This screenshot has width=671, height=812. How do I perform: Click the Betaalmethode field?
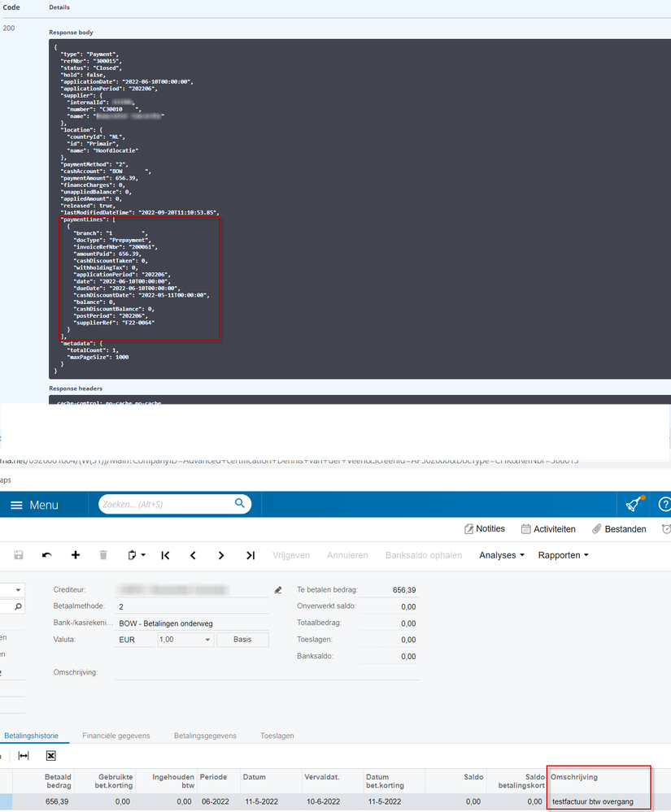(x=192, y=606)
